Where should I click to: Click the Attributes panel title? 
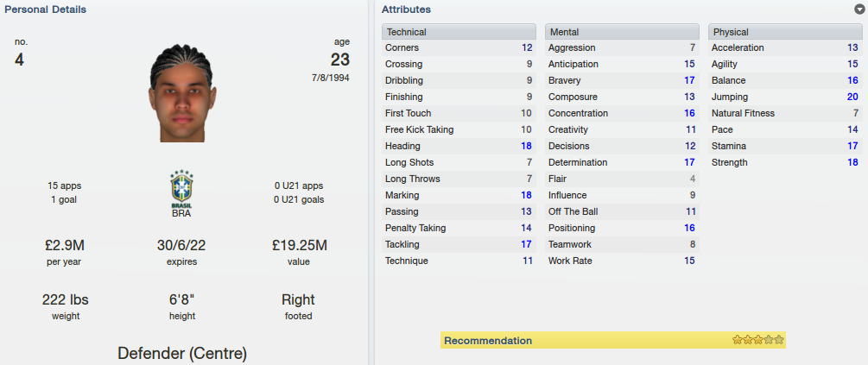click(406, 9)
